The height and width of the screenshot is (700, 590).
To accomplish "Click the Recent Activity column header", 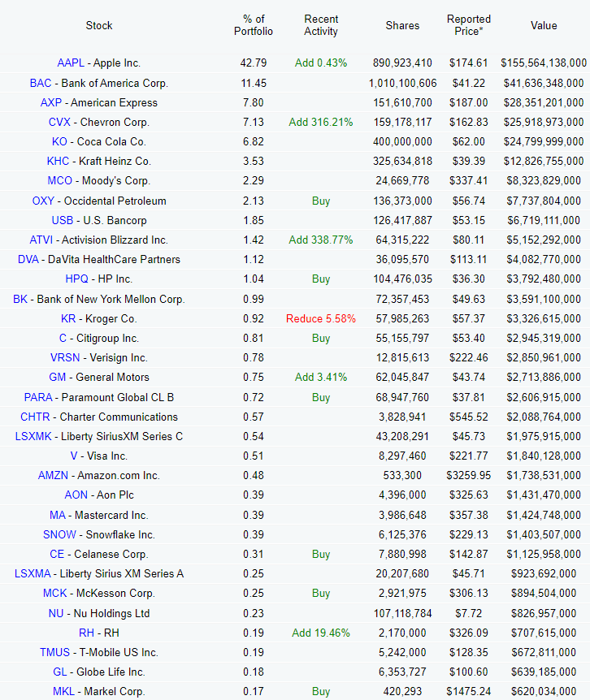I will pos(321,25).
